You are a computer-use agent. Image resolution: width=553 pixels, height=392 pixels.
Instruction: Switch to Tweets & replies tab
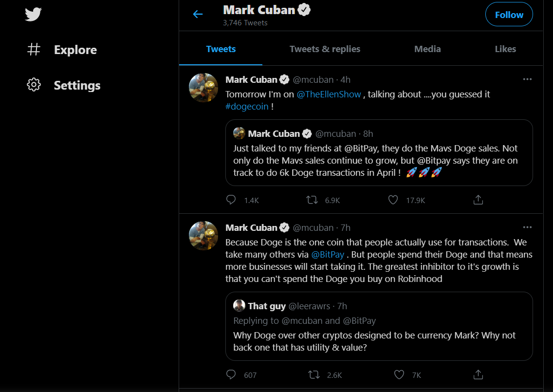(325, 49)
